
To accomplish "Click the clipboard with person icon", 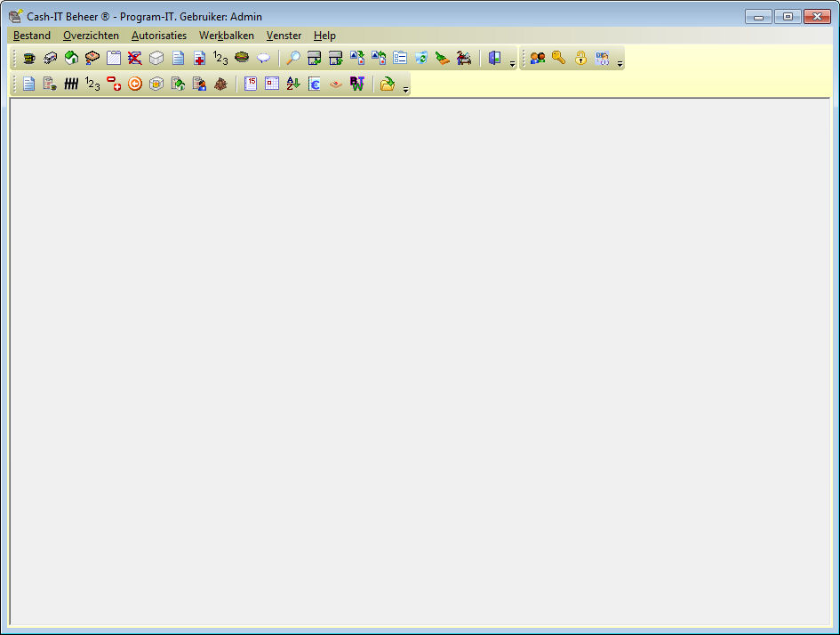I will [x=199, y=84].
